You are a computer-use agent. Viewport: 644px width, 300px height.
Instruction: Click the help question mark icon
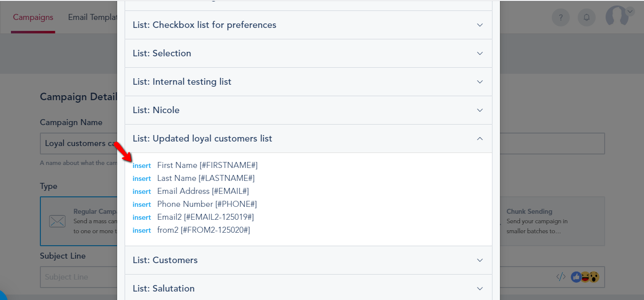[x=561, y=17]
